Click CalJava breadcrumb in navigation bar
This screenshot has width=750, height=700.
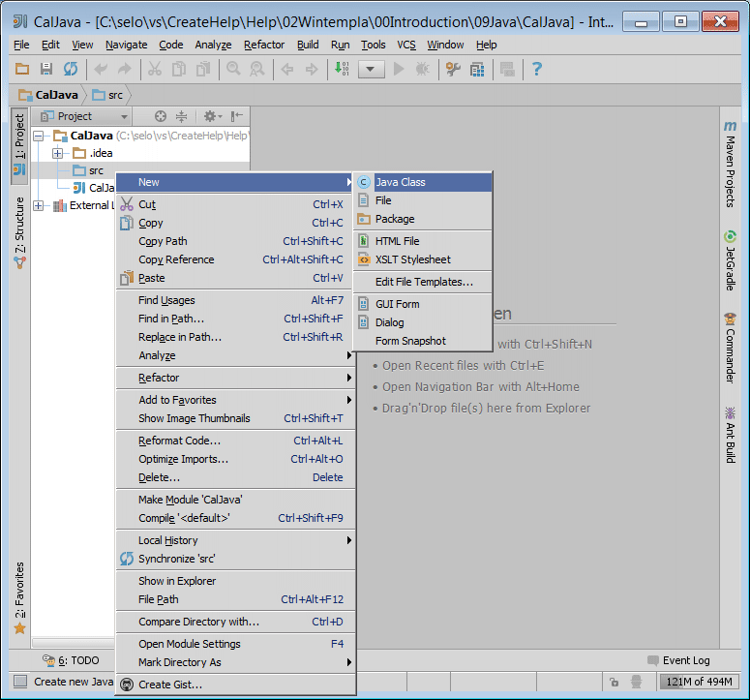[x=48, y=95]
